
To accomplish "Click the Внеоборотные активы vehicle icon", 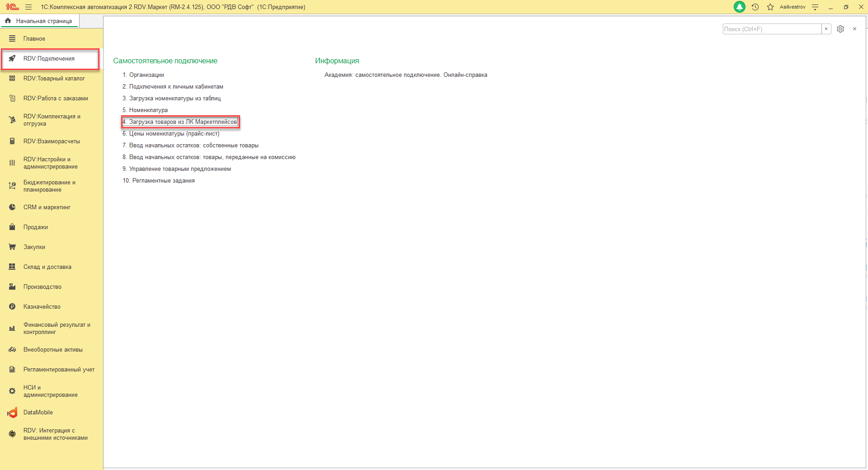I will coord(12,349).
